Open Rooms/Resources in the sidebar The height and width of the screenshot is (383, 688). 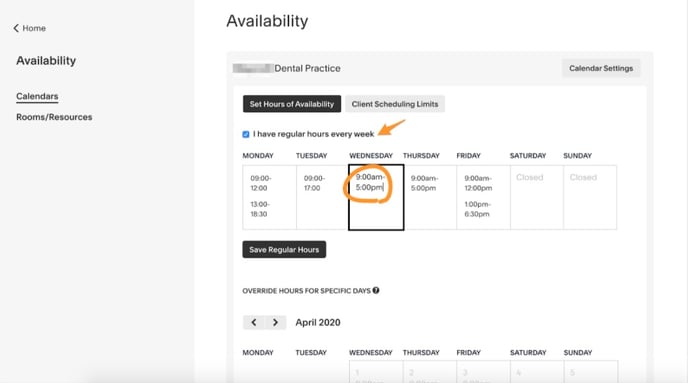pyautogui.click(x=54, y=117)
